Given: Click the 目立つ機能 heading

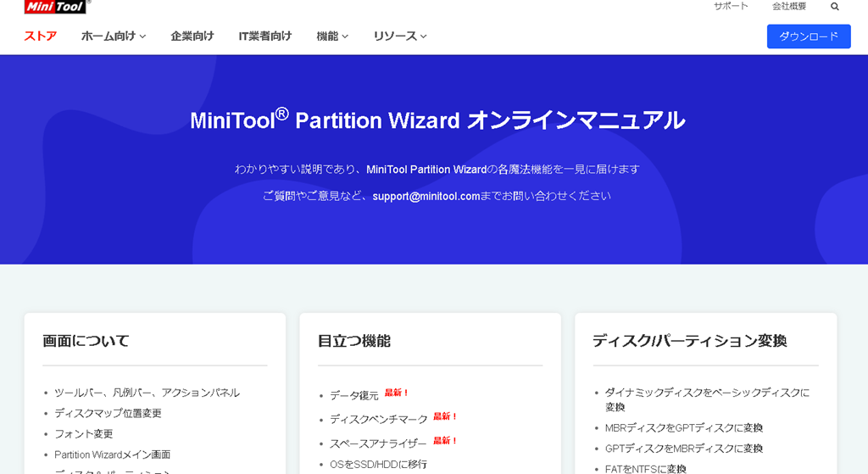Looking at the screenshot, I should tap(354, 341).
